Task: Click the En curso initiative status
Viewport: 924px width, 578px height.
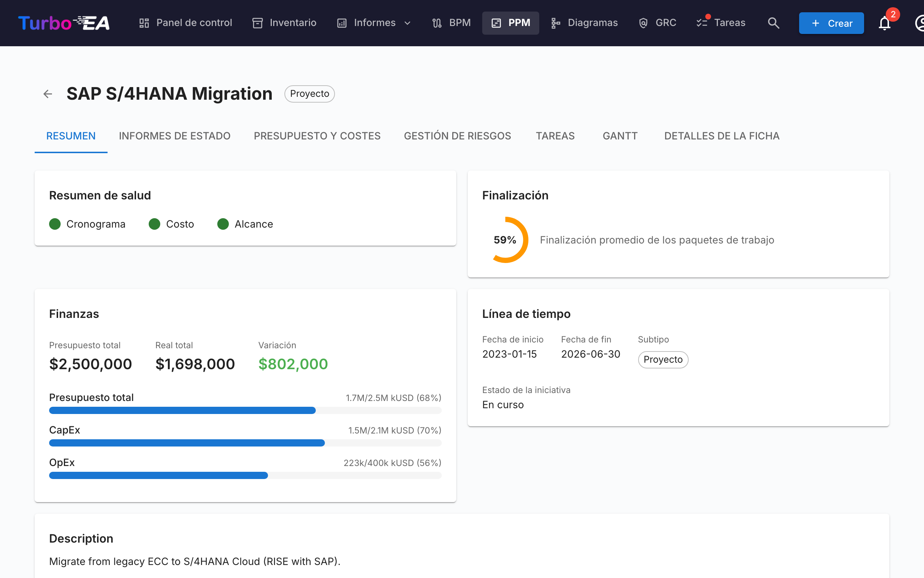Action: click(x=503, y=405)
